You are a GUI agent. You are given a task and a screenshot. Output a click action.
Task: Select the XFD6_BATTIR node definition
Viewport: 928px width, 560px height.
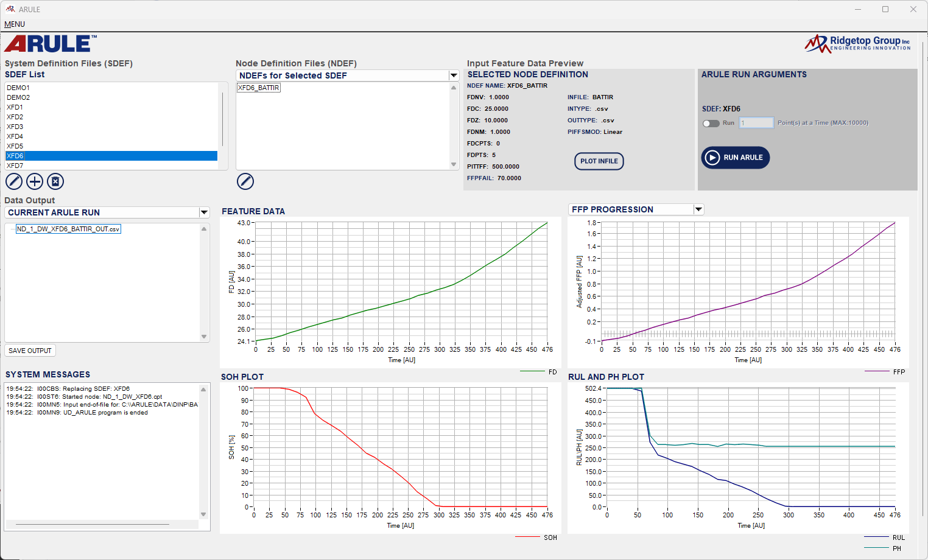click(259, 88)
